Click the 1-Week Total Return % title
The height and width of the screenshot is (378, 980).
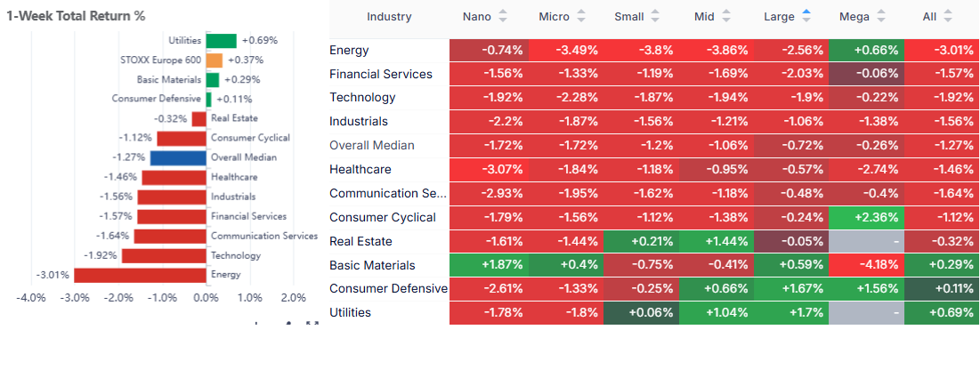click(x=76, y=16)
